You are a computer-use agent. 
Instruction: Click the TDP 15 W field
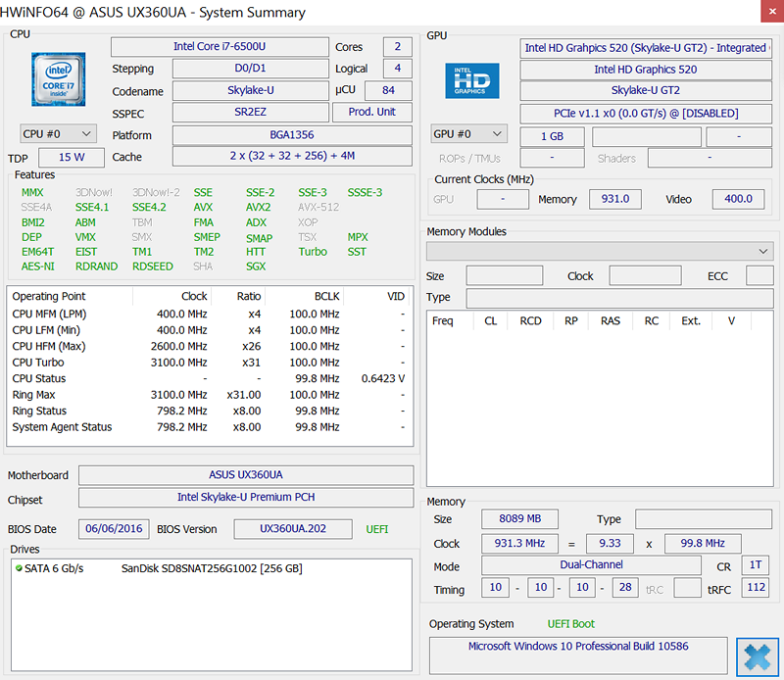pyautogui.click(x=72, y=157)
